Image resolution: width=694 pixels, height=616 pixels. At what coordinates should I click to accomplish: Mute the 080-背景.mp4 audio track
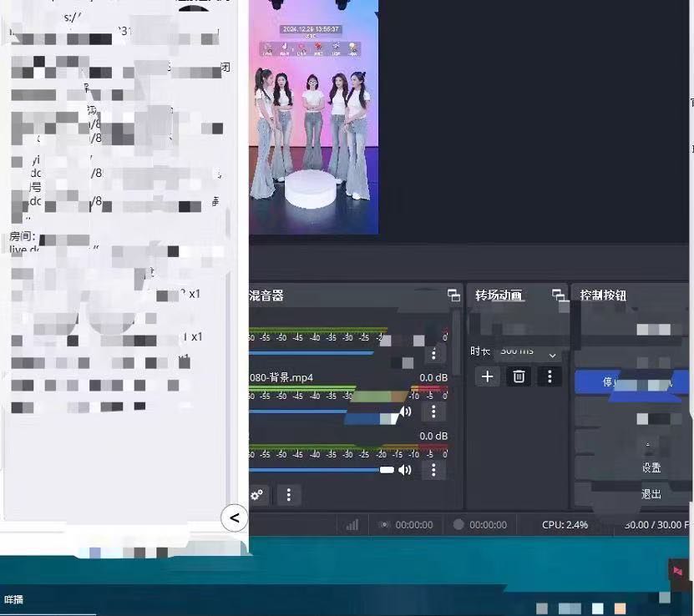405,412
